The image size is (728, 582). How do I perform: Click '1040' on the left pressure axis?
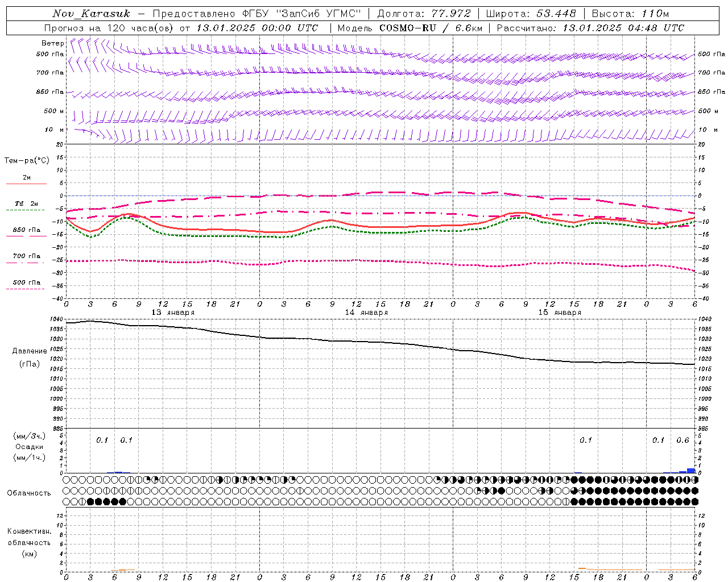point(56,319)
